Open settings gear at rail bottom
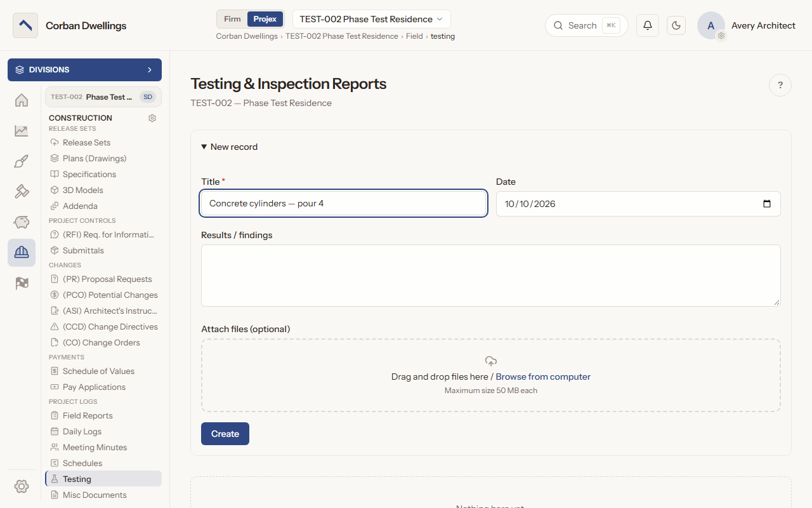 [x=22, y=486]
